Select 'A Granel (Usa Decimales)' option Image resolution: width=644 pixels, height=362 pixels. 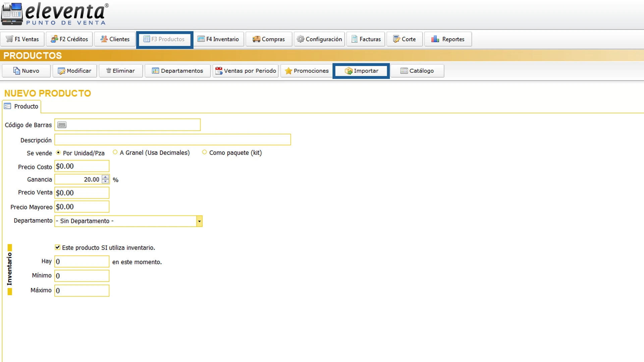click(x=115, y=152)
